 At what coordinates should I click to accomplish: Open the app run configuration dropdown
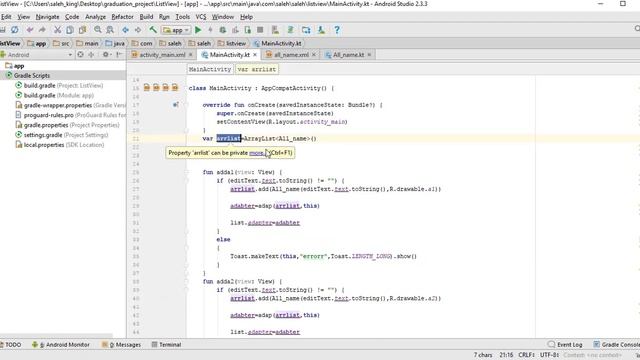[x=176, y=30]
